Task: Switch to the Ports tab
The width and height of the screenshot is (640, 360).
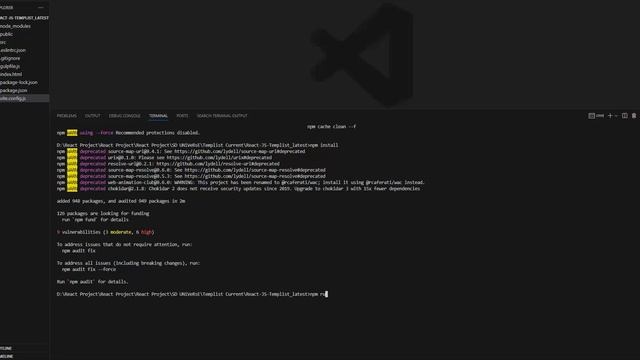Action: pyautogui.click(x=182, y=116)
